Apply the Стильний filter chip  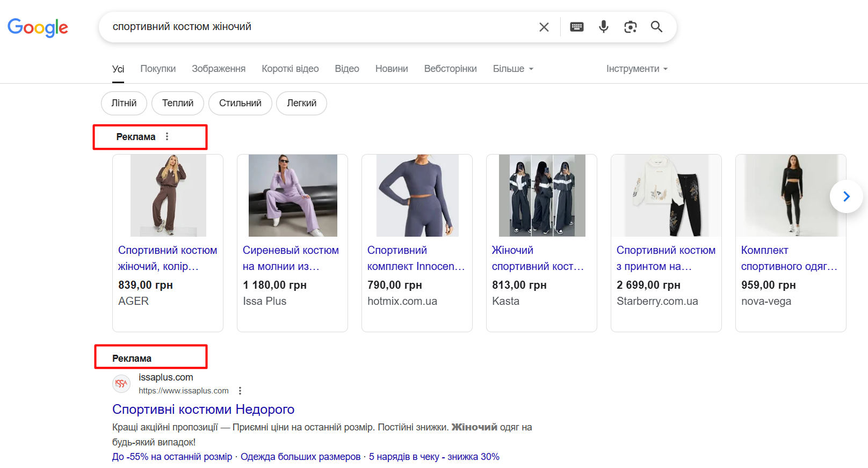pyautogui.click(x=240, y=103)
